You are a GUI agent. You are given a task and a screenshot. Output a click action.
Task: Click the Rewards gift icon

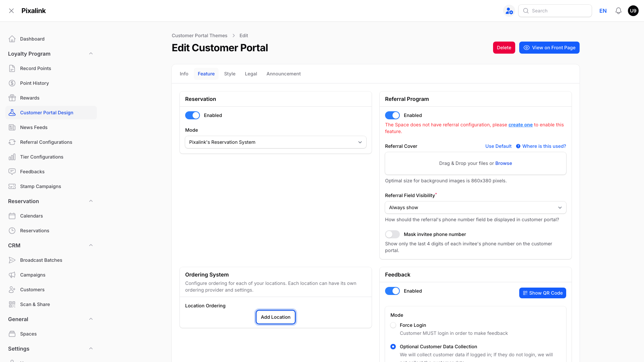(12, 98)
